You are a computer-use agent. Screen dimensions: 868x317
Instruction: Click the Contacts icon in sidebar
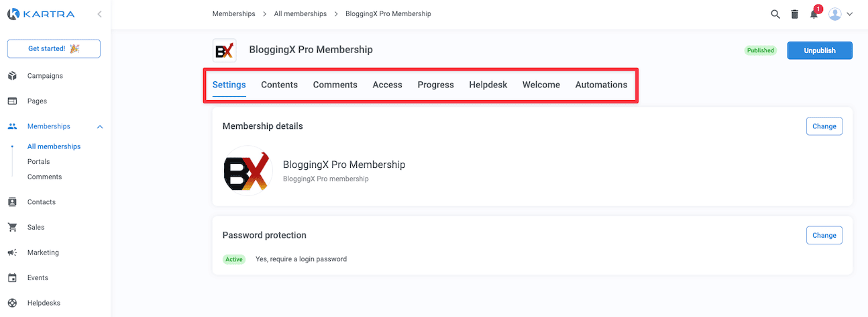coord(12,202)
